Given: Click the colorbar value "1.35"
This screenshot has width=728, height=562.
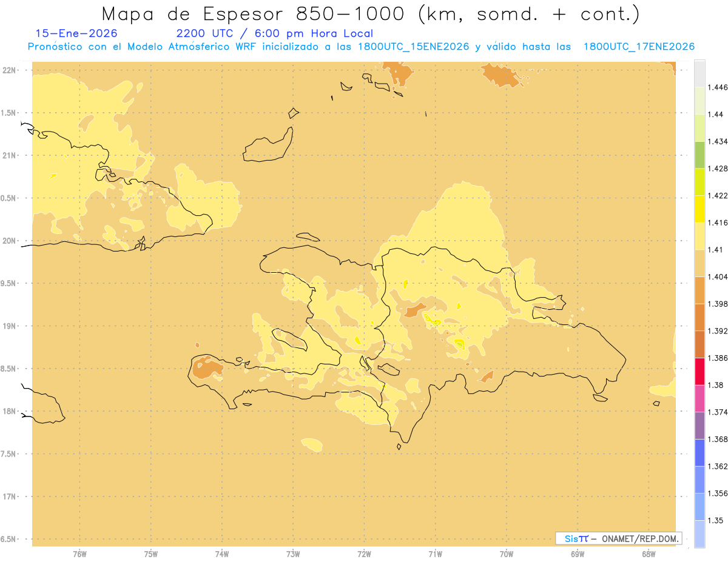Looking at the screenshot, I should point(716,520).
